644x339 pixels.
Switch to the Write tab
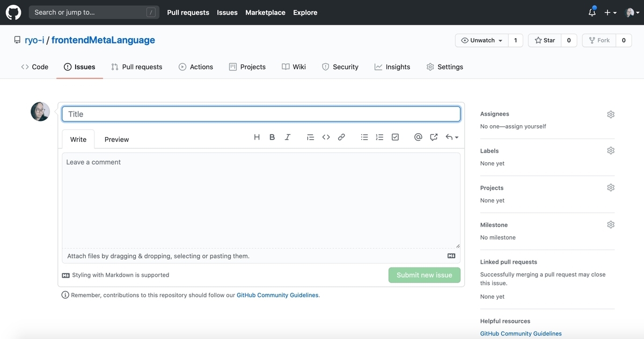point(78,139)
